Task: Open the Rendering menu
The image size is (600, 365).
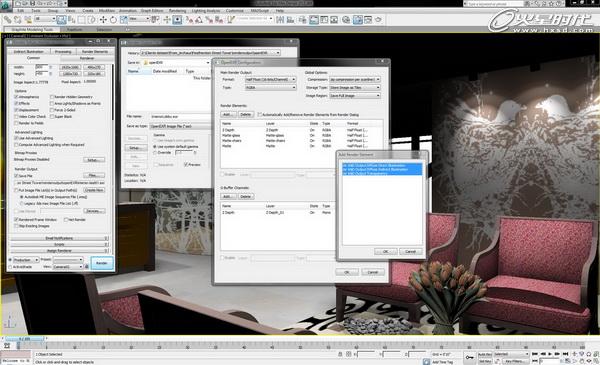Action: [x=177, y=11]
